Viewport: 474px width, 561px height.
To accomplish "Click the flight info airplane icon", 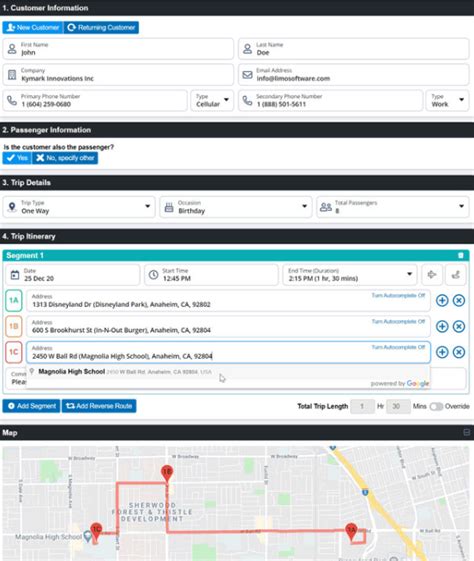I will coord(432,275).
